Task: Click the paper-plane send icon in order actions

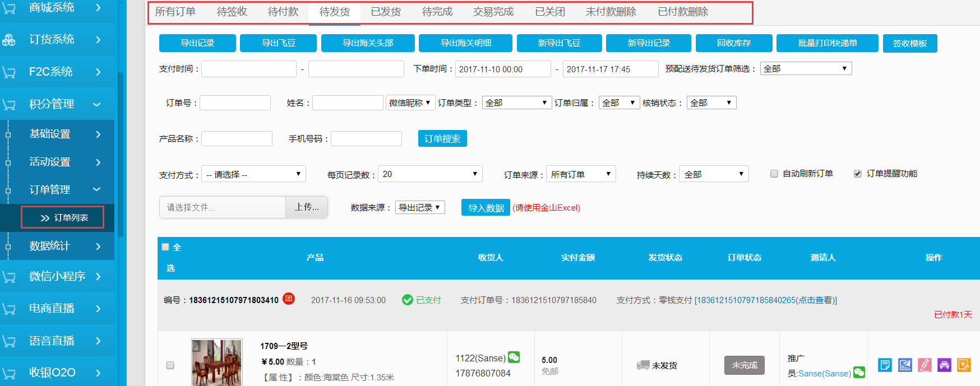Action: coord(905,365)
